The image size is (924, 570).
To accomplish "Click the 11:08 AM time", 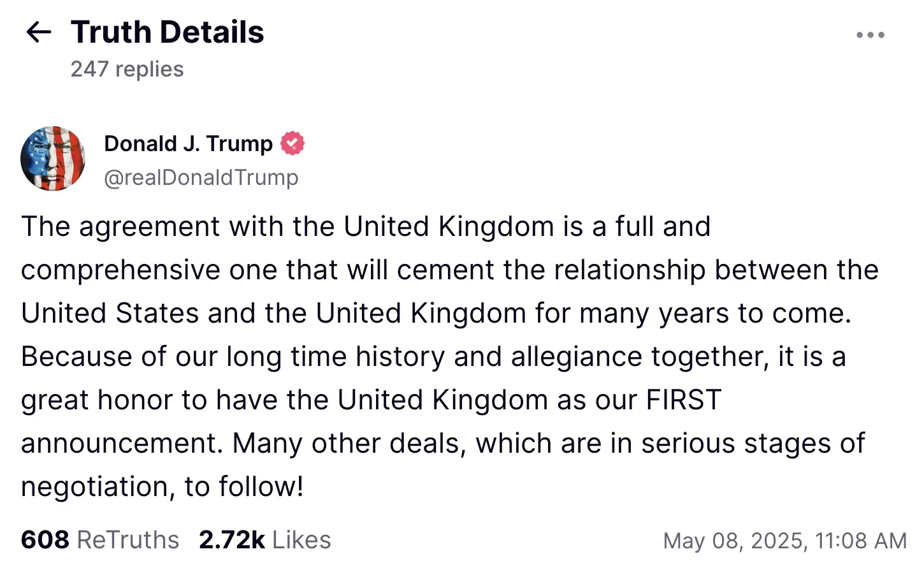I will coord(860,541).
